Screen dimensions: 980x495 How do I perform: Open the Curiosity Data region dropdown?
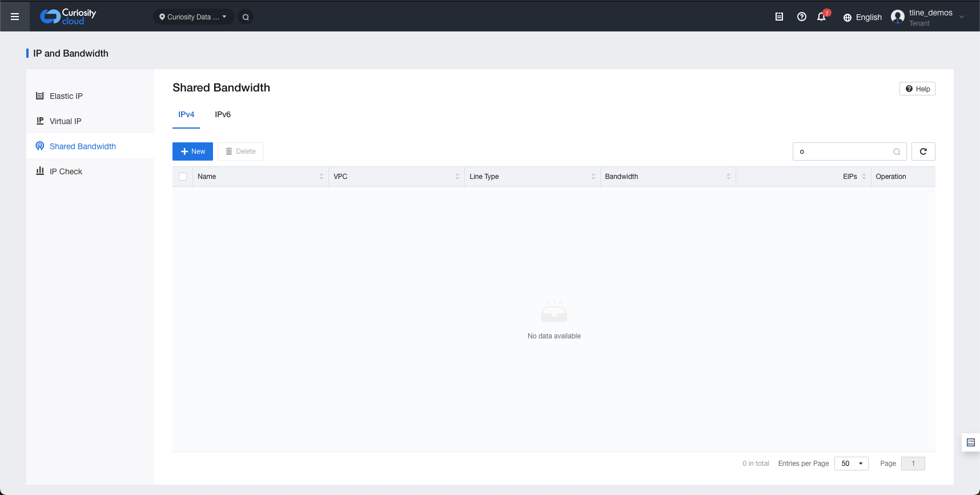pos(194,17)
